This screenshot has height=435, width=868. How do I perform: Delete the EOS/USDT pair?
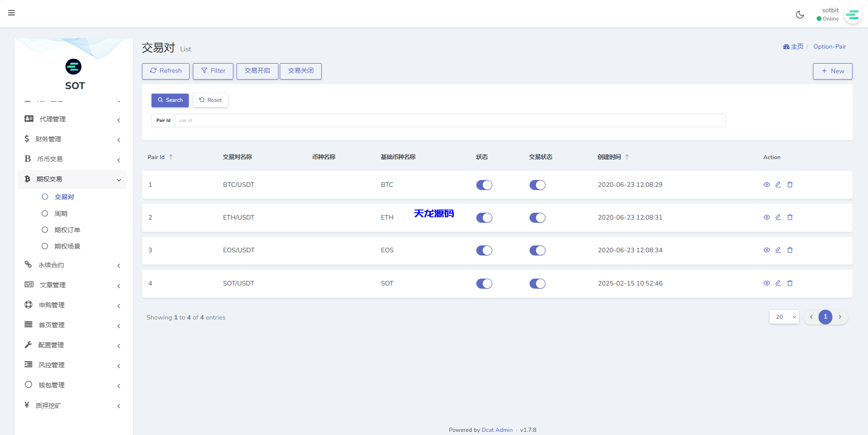[x=790, y=250]
